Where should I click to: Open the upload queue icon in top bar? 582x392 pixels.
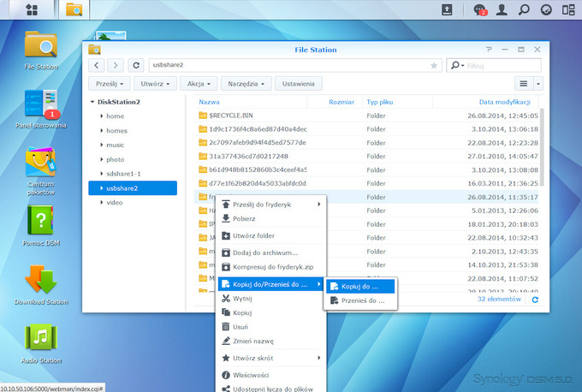tap(447, 9)
